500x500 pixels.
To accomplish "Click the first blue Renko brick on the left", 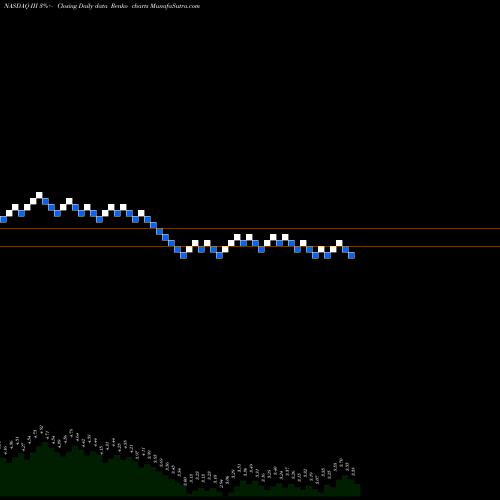I will (x=3, y=219).
